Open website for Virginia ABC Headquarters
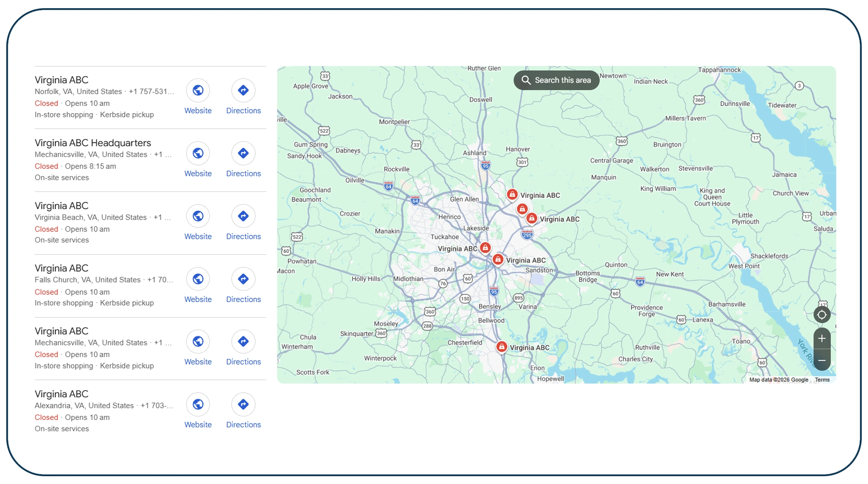This screenshot has width=868, height=484. coord(198,153)
